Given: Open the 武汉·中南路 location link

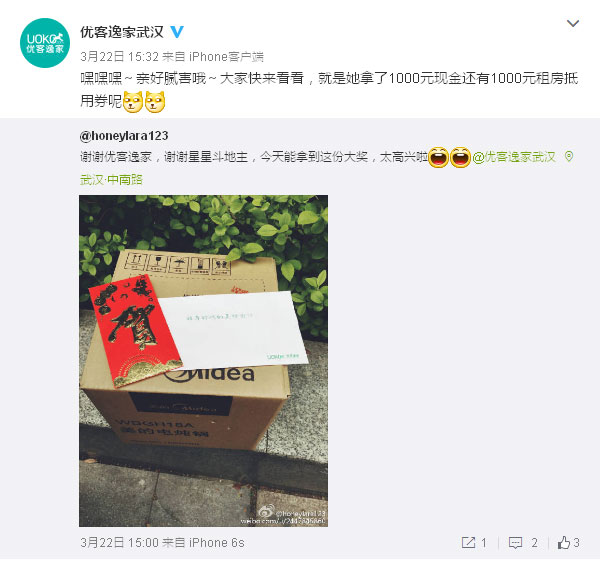Looking at the screenshot, I should click(x=111, y=179).
